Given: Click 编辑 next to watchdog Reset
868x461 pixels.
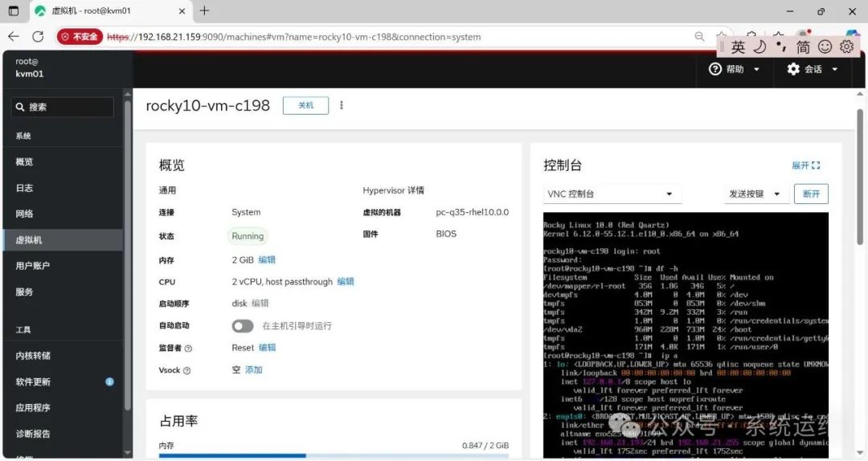Looking at the screenshot, I should 267,348.
